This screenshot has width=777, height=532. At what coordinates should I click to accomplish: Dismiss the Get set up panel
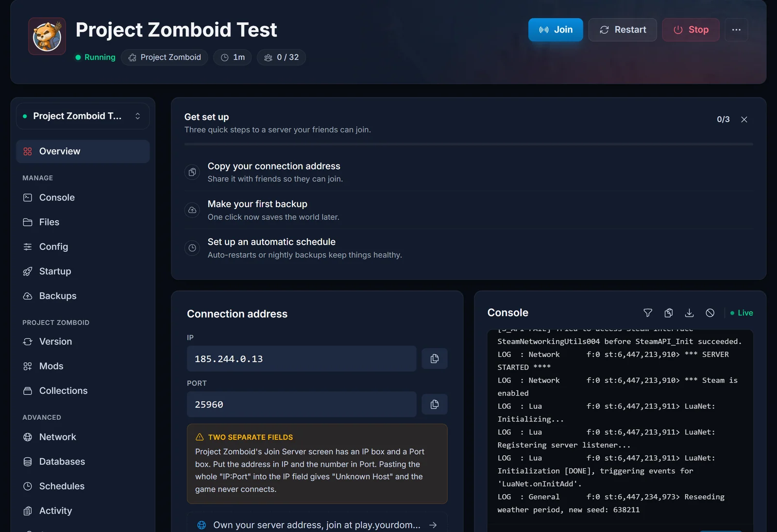(744, 119)
